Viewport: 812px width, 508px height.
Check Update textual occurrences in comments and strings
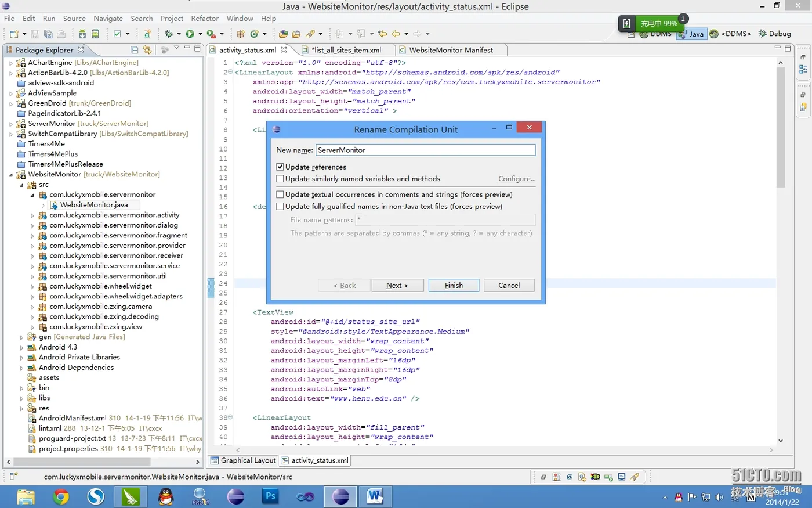tap(280, 194)
